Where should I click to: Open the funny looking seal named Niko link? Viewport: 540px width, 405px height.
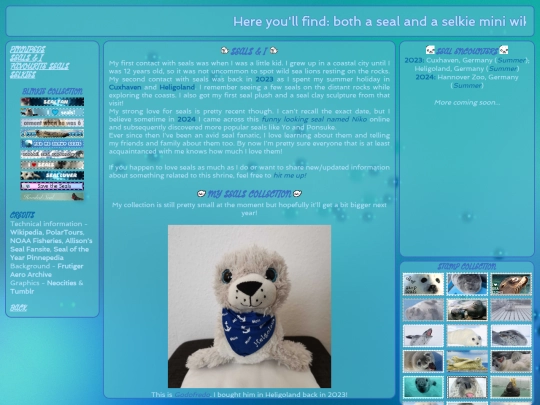click(314, 119)
